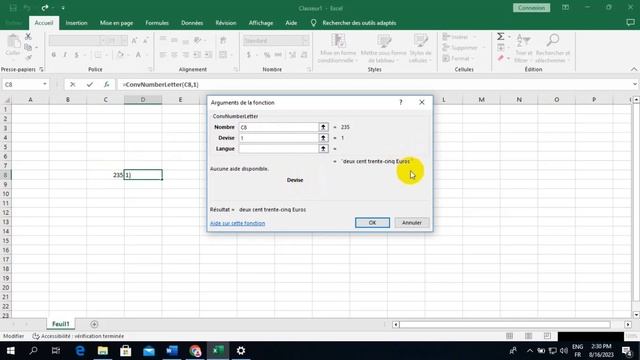Collapse dialog via Devise range selector arrow
The height and width of the screenshot is (360, 640).
(x=323, y=138)
